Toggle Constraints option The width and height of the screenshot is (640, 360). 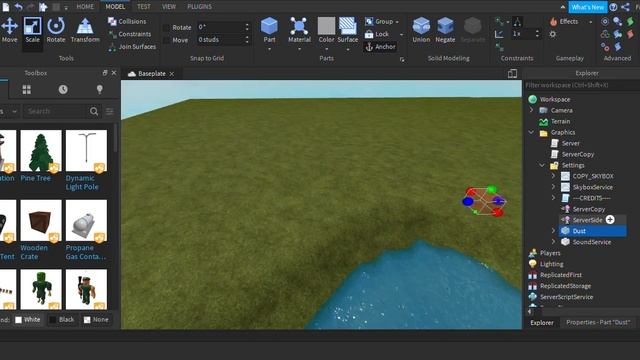click(130, 34)
